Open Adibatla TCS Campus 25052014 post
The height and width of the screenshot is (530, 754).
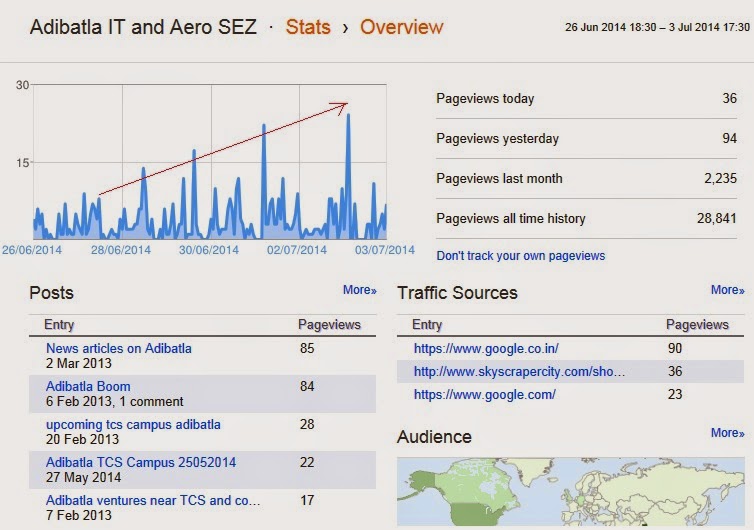pos(141,462)
